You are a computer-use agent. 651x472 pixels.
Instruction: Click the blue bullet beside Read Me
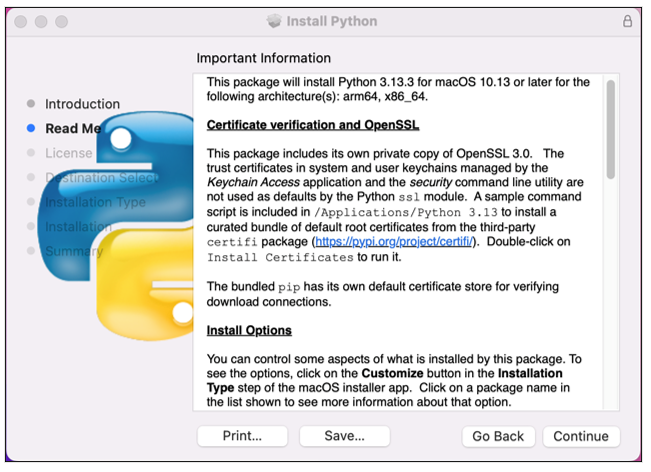click(31, 128)
